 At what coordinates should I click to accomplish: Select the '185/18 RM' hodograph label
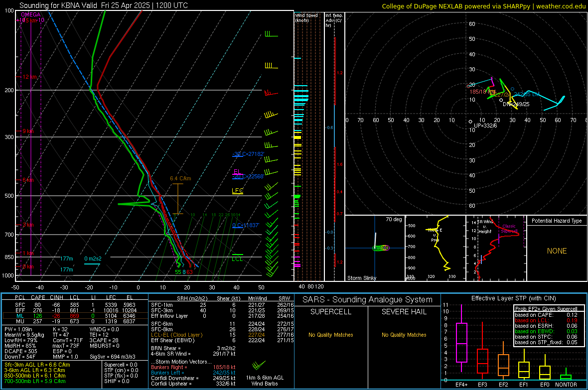(482, 92)
